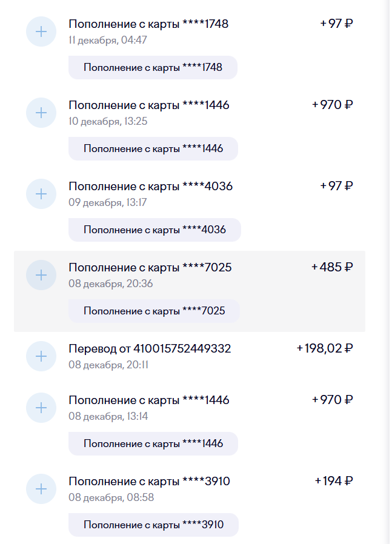Click the +198,02 ₽ transfer amount
392x544 pixels.
click(325, 349)
